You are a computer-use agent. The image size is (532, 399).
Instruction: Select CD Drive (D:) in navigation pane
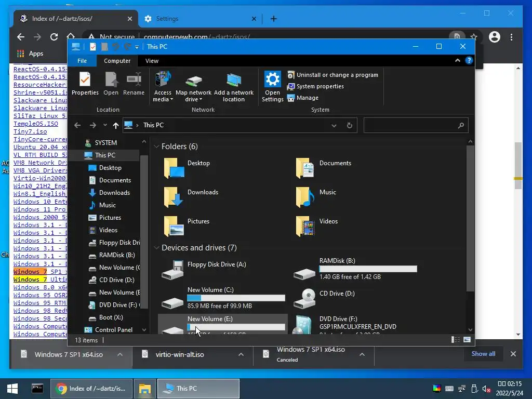116,280
